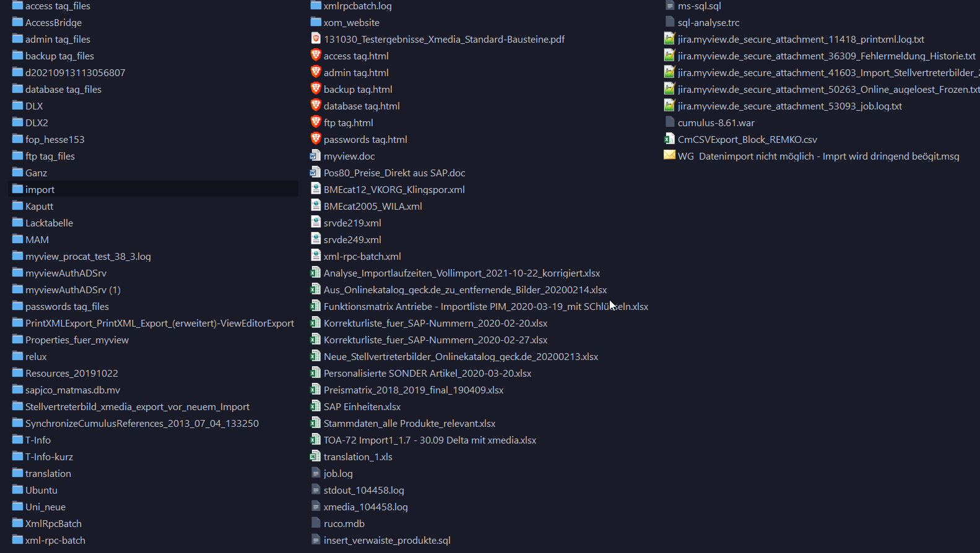Click the Brave icon of access tag.html
The image size is (980, 553).
tap(316, 56)
